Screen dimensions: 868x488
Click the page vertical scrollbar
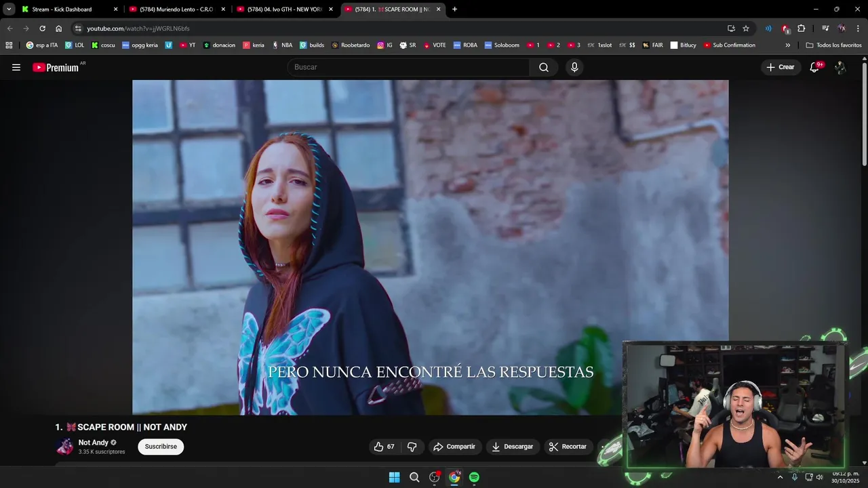click(864, 115)
